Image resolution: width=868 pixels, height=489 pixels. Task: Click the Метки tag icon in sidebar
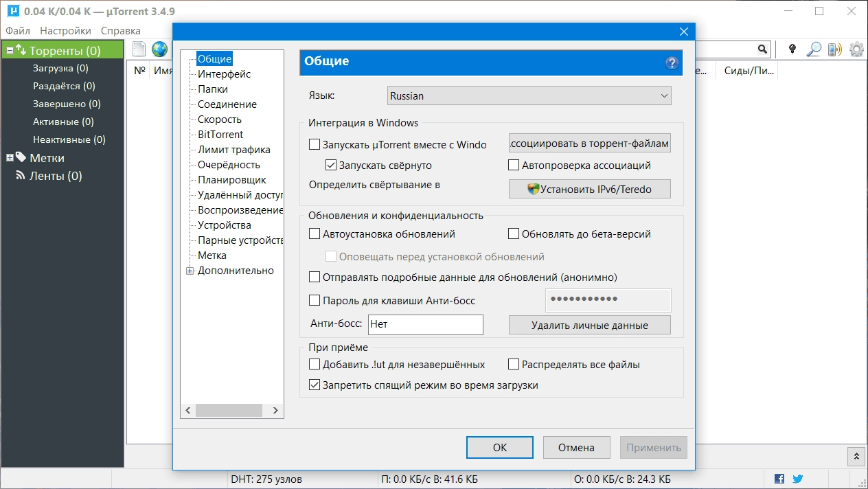tap(21, 158)
